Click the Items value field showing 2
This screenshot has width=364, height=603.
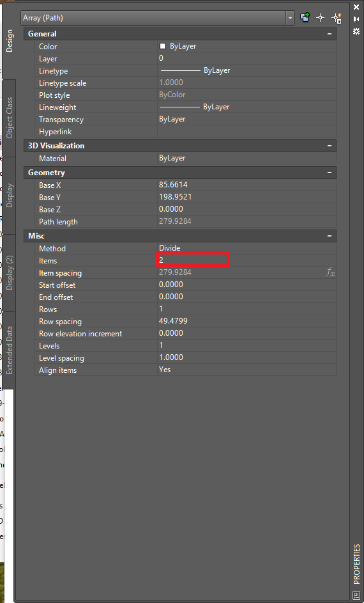(193, 260)
